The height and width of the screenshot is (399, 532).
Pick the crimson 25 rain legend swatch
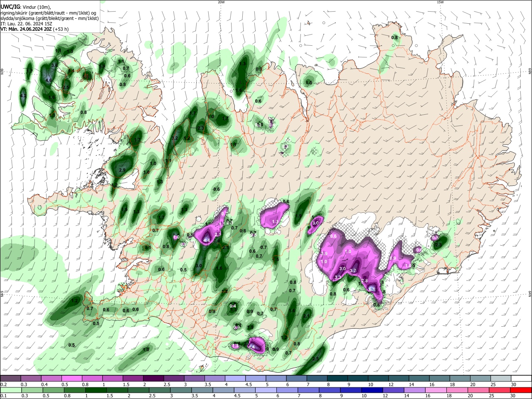tap(500, 390)
